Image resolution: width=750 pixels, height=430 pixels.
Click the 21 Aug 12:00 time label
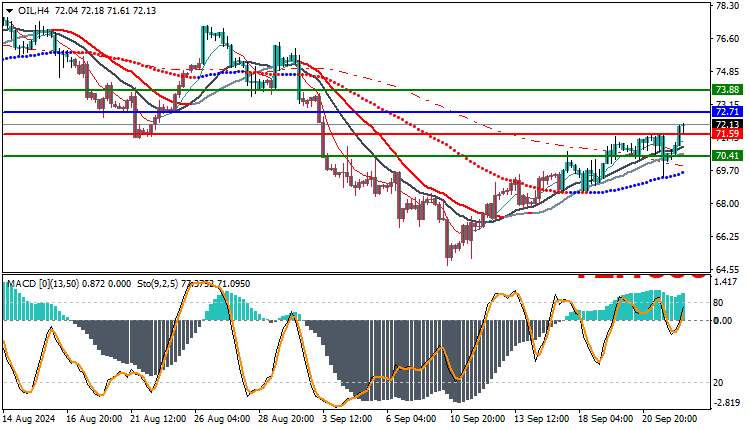158,419
